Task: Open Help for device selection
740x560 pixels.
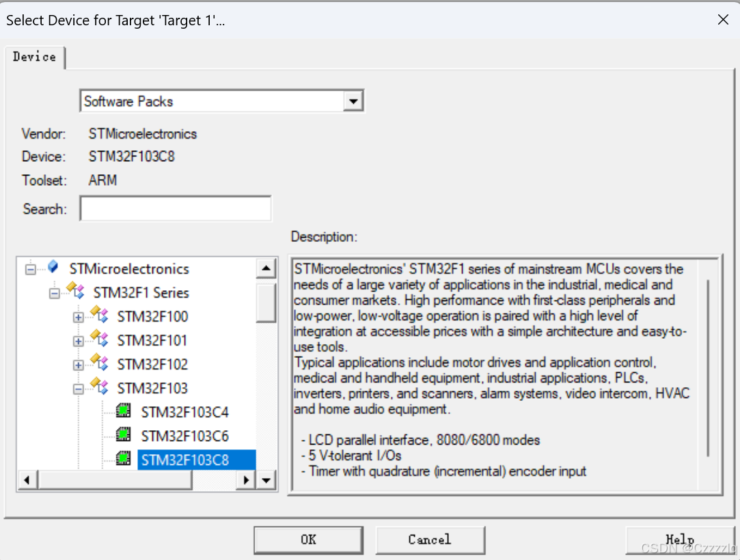Action: pyautogui.click(x=680, y=540)
